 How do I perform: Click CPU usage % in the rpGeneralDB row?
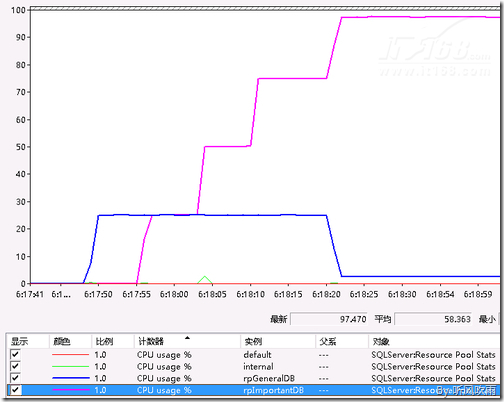click(x=164, y=378)
